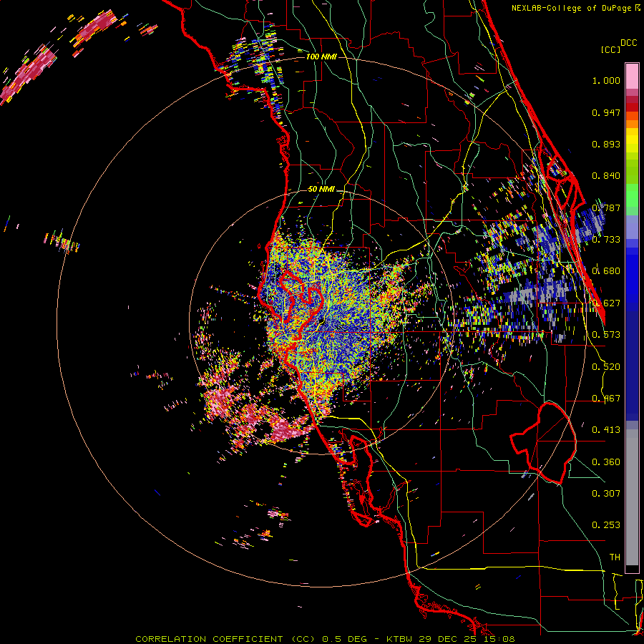
Task: Select the 0.520 legend value
Action: click(x=606, y=367)
